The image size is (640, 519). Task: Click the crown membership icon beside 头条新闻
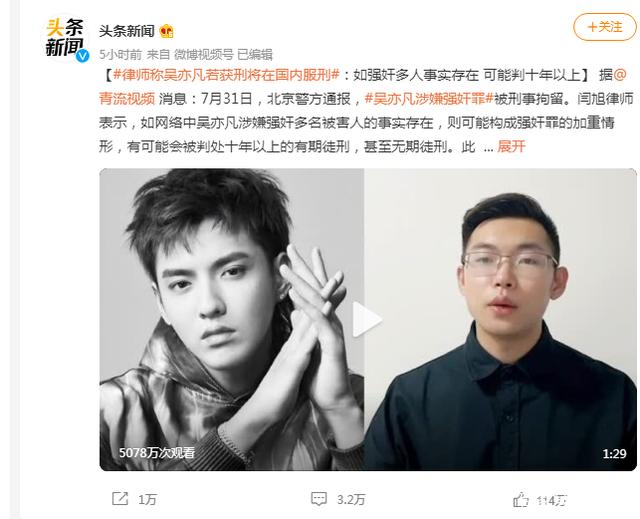coord(167,31)
